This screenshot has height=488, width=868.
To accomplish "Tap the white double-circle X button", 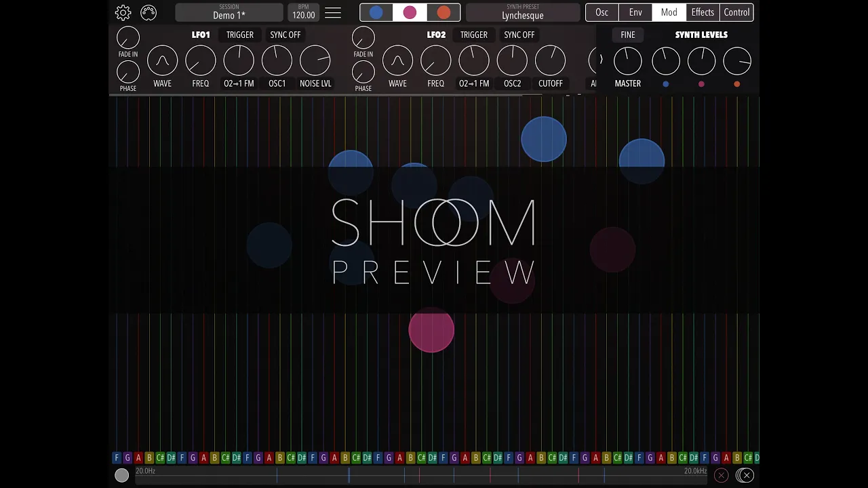I will 745,475.
